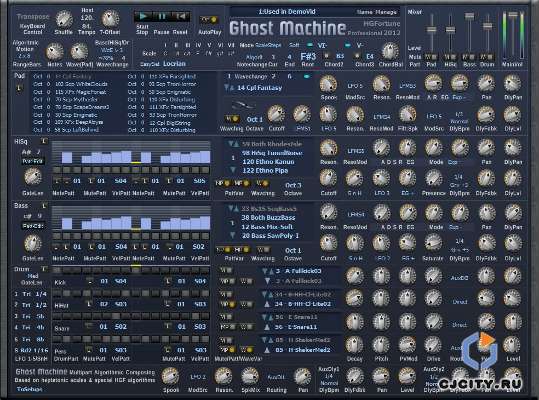Screen dimensions: 539x400
Task: Click the preset name 1:Used in DemoVid
Action: 287,11
